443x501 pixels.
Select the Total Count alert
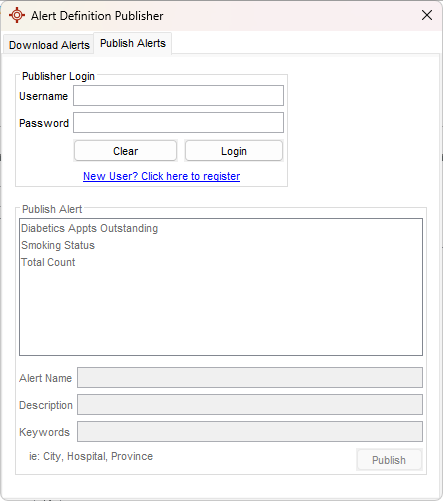point(48,262)
